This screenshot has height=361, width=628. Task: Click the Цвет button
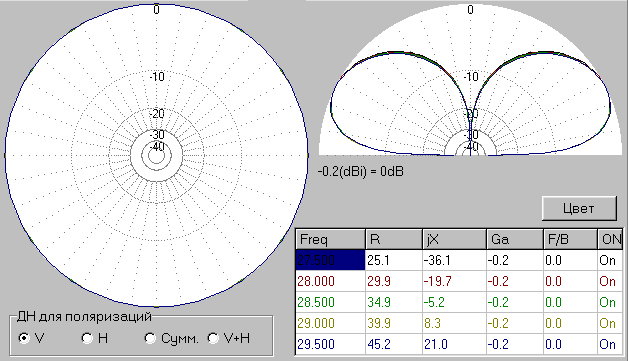point(579,208)
